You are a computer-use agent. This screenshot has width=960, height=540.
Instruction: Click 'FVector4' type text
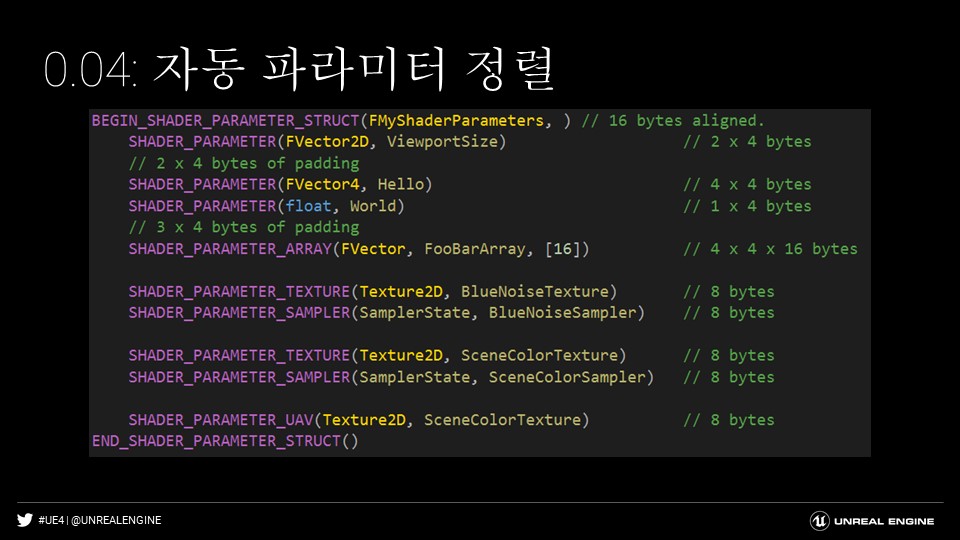(x=323, y=185)
